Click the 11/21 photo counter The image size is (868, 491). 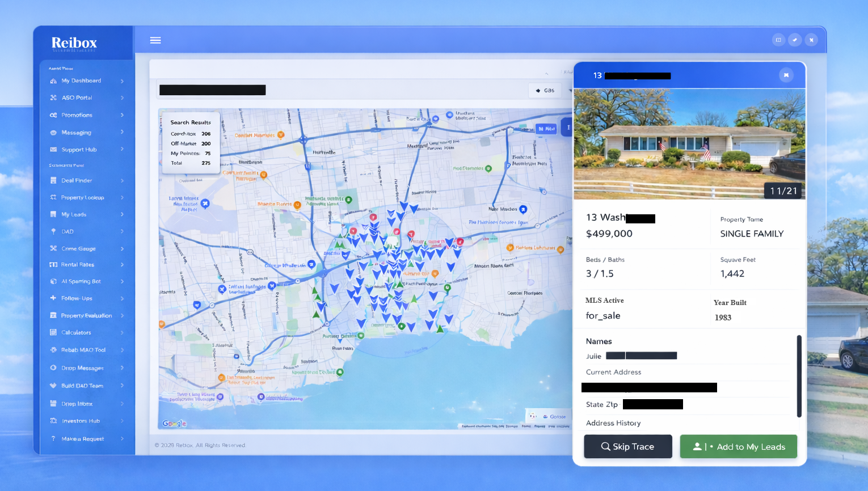(x=783, y=191)
